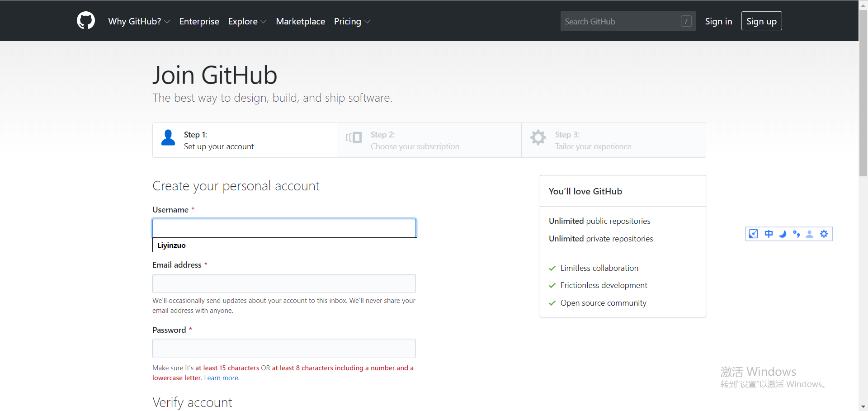Open the Learn more password link

(x=221, y=378)
